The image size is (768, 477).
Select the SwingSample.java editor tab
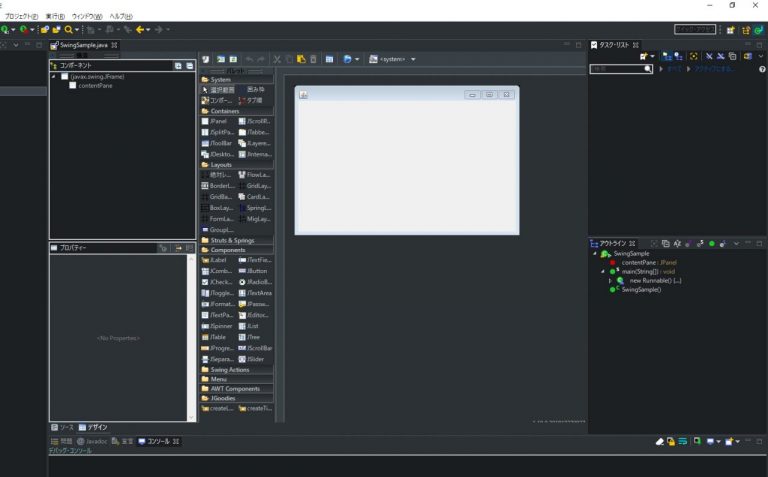coord(84,45)
